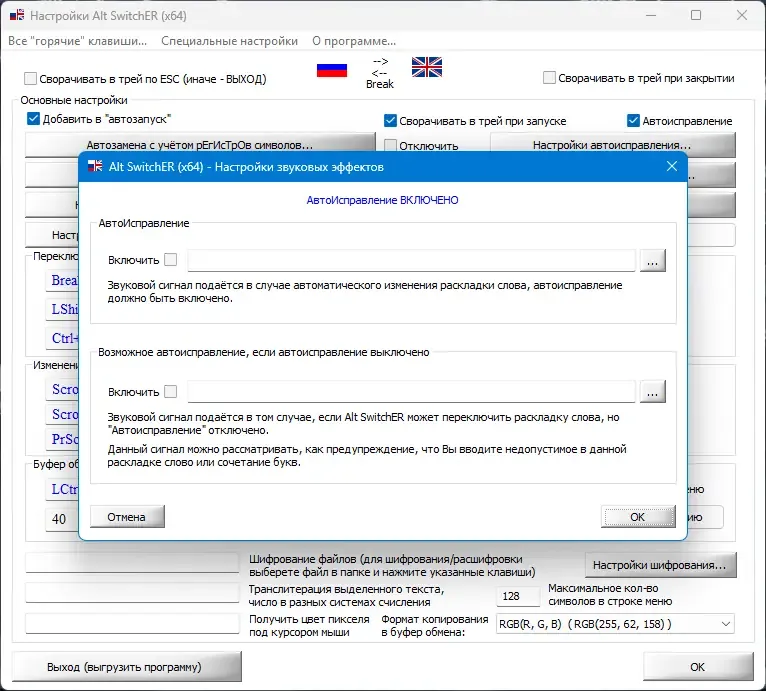Viewport: 766px width, 691px height.
Task: Maximize the main settings window
Action: point(696,16)
